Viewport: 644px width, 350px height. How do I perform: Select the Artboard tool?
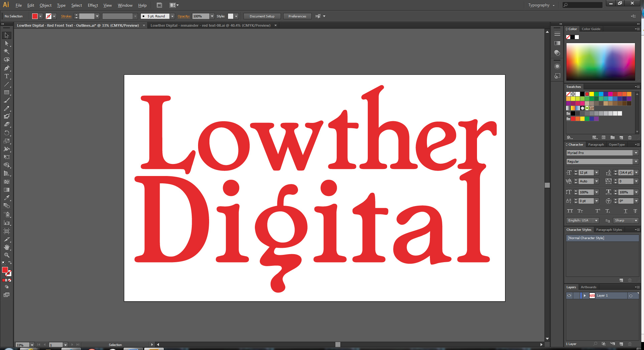click(7, 231)
